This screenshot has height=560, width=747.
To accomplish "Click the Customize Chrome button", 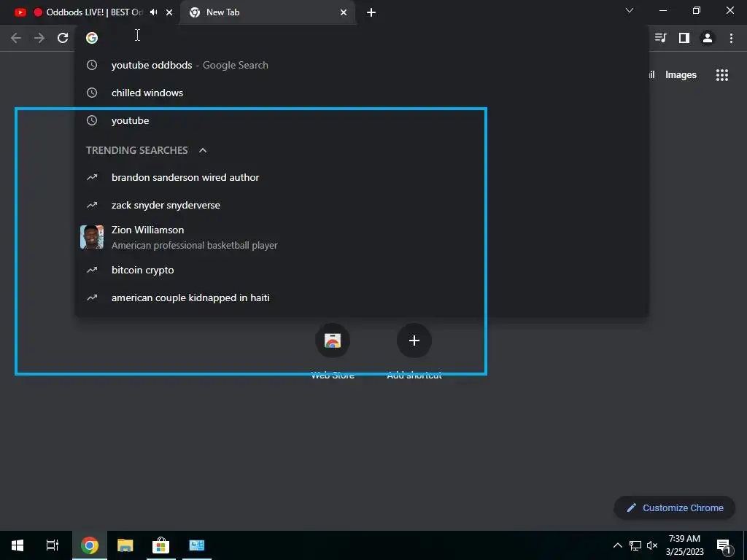I will (x=675, y=507).
